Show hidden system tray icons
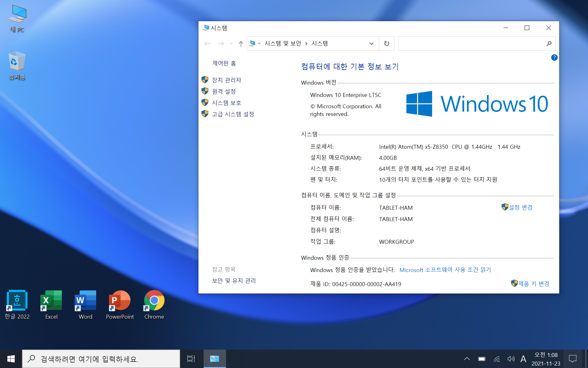This screenshot has width=588, height=368. click(x=467, y=359)
